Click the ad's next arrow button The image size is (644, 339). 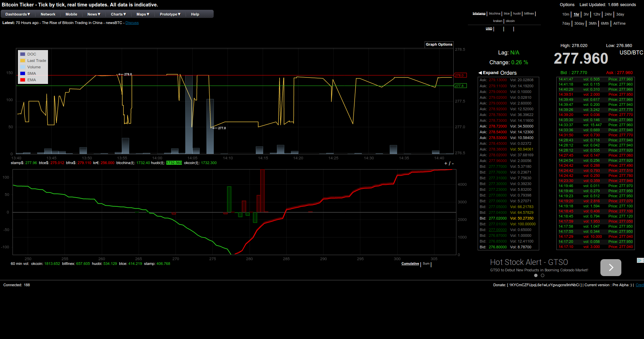click(x=611, y=268)
